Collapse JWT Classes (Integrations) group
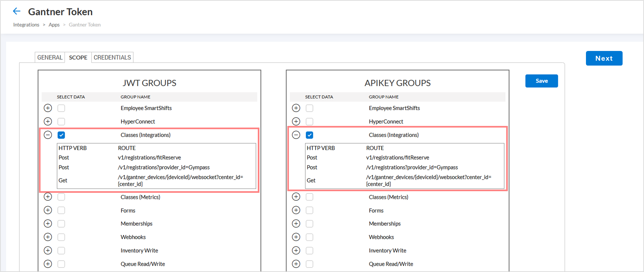 [x=48, y=135]
